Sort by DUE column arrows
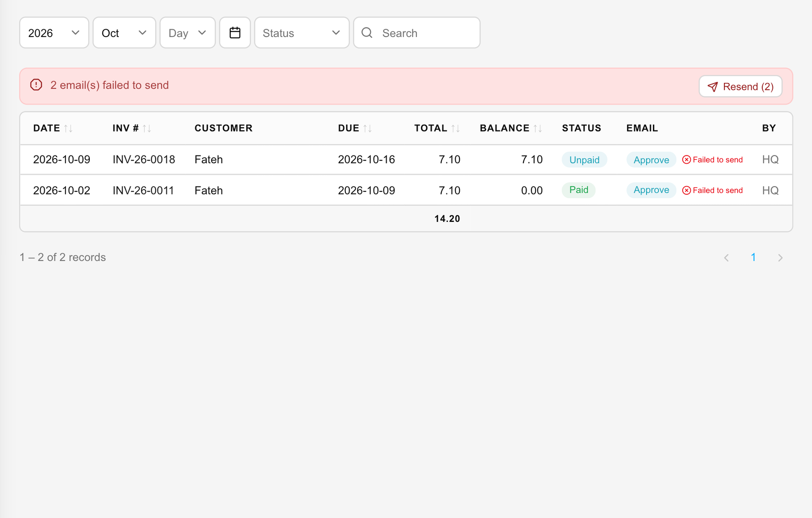 [368, 128]
